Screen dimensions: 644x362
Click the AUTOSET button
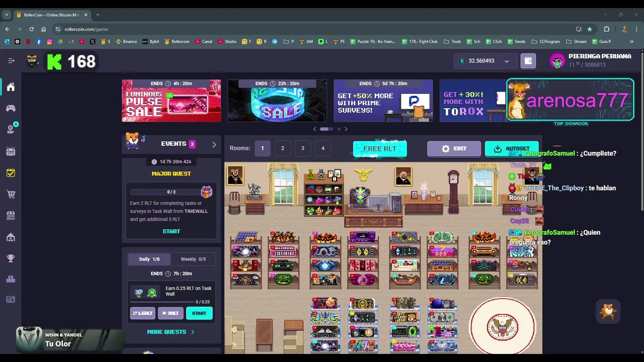[x=512, y=149]
